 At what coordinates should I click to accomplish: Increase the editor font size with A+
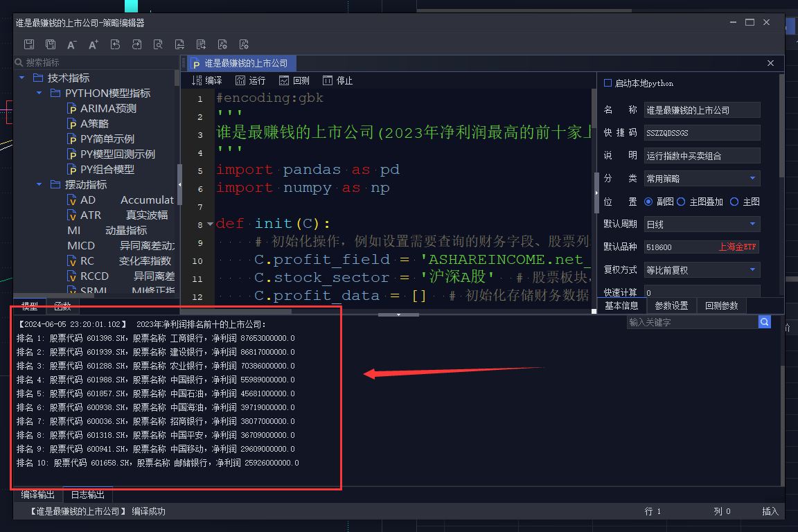point(93,45)
